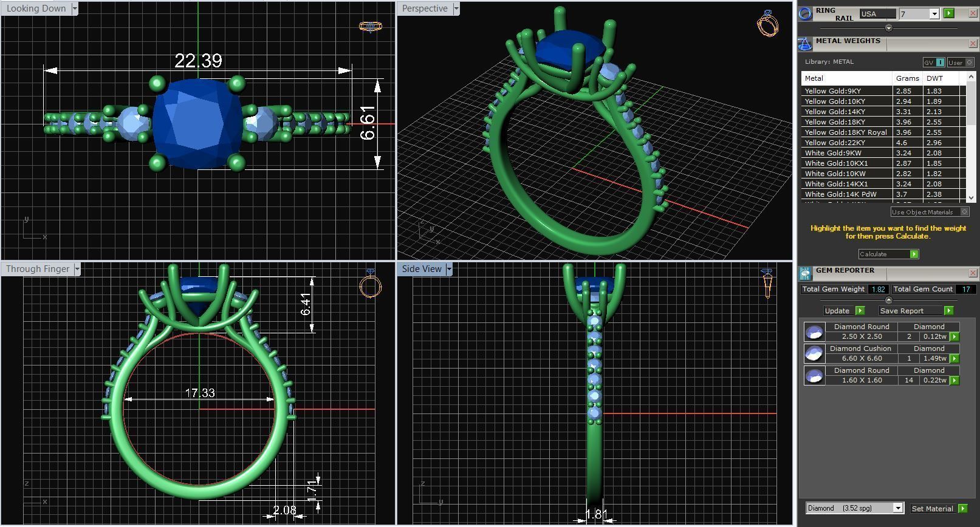Open the Side View viewport menu arrow
Screen dimensions: 980x527
[x=449, y=269]
